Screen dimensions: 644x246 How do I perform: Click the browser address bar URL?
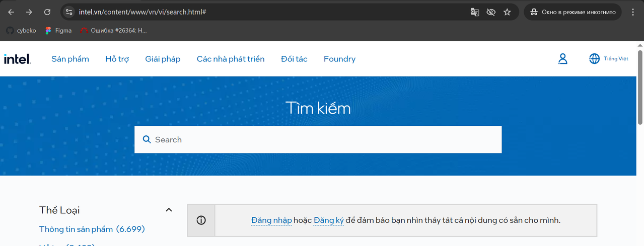142,12
